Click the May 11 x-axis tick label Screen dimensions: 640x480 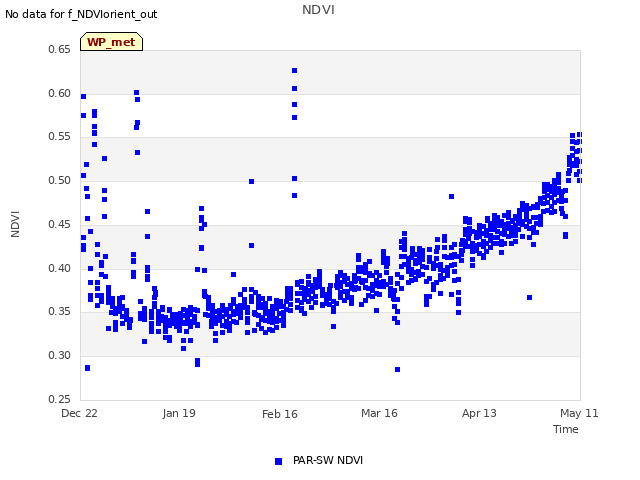(x=579, y=413)
